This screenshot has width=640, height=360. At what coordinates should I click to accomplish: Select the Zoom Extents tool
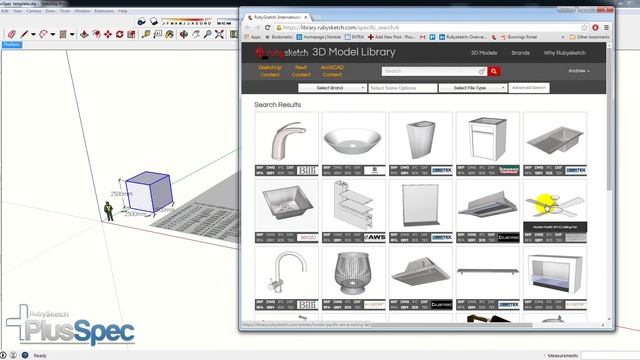tap(219, 34)
